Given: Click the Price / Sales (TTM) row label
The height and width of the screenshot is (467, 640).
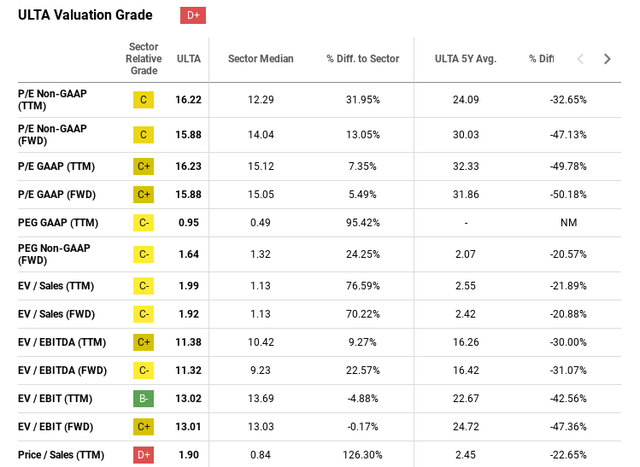Looking at the screenshot, I should pos(61,454).
